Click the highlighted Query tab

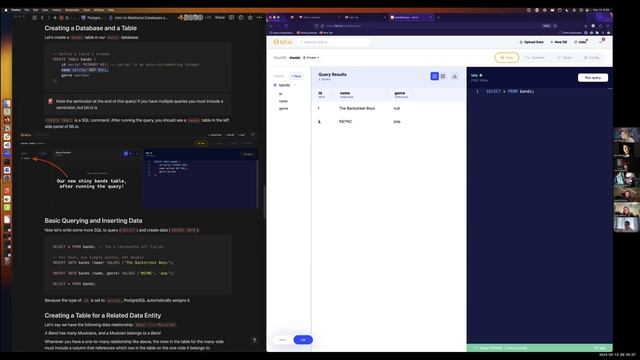[x=507, y=58]
